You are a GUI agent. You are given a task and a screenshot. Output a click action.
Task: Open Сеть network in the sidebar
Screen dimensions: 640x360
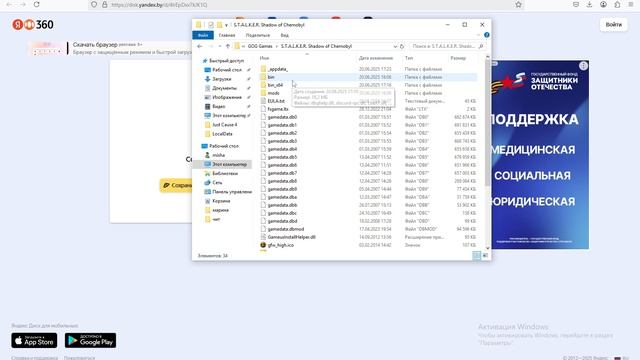[x=217, y=182]
